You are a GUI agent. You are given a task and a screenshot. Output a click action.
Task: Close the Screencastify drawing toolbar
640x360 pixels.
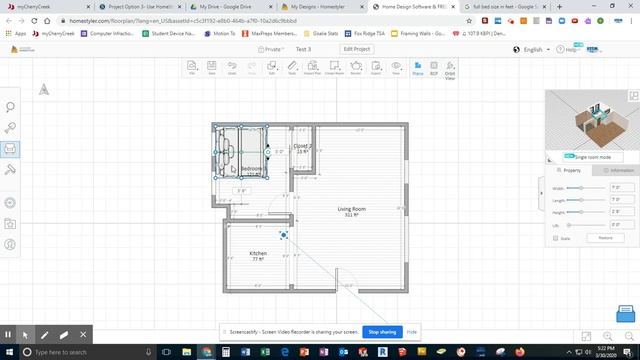tap(83, 335)
